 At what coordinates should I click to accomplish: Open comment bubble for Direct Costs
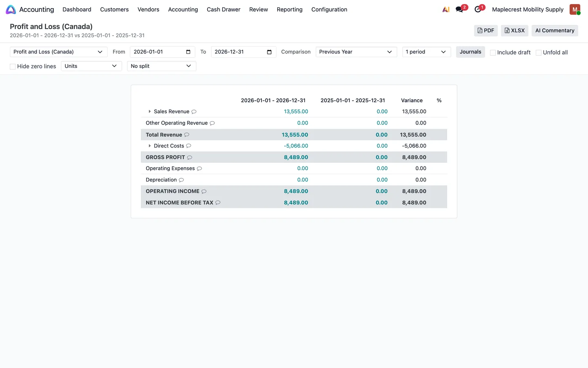189,146
